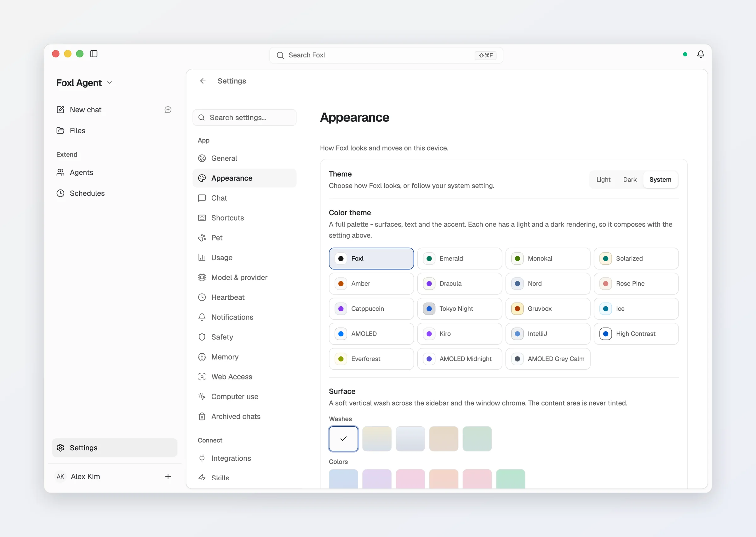Open notifications bell in title bar

(701, 54)
